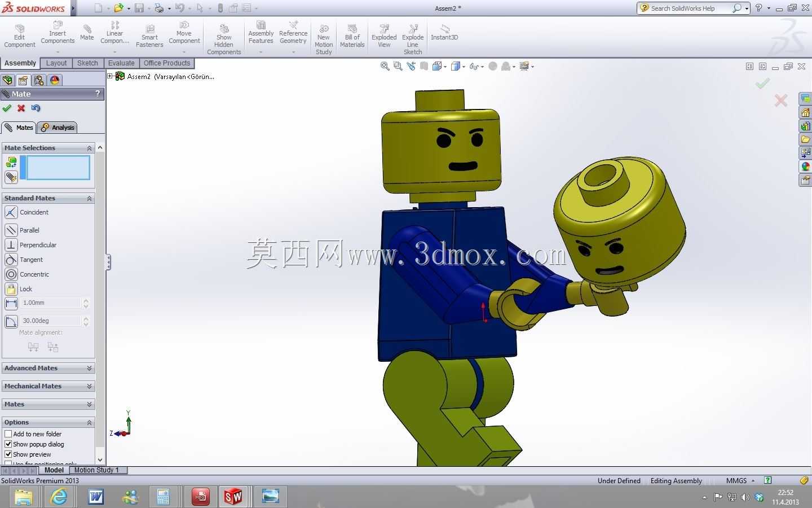The width and height of the screenshot is (812, 508).
Task: Uncheck Show preview option
Action: [x=8, y=454]
